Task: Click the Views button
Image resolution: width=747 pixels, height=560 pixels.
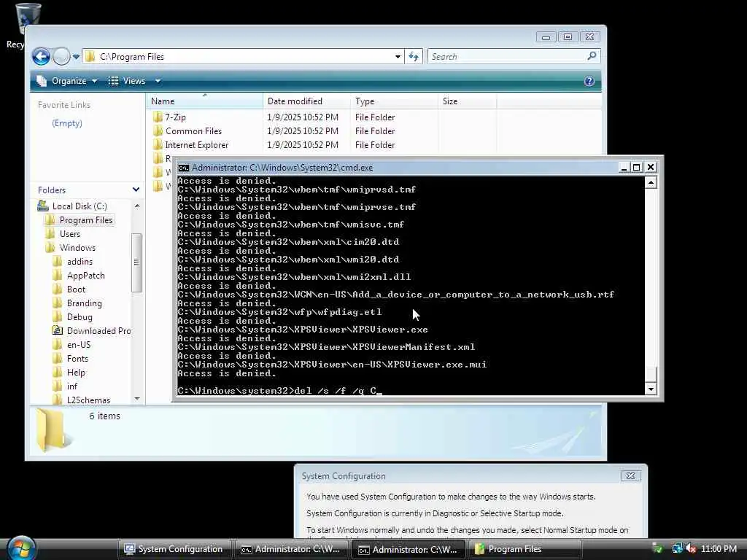Action: 127,81
